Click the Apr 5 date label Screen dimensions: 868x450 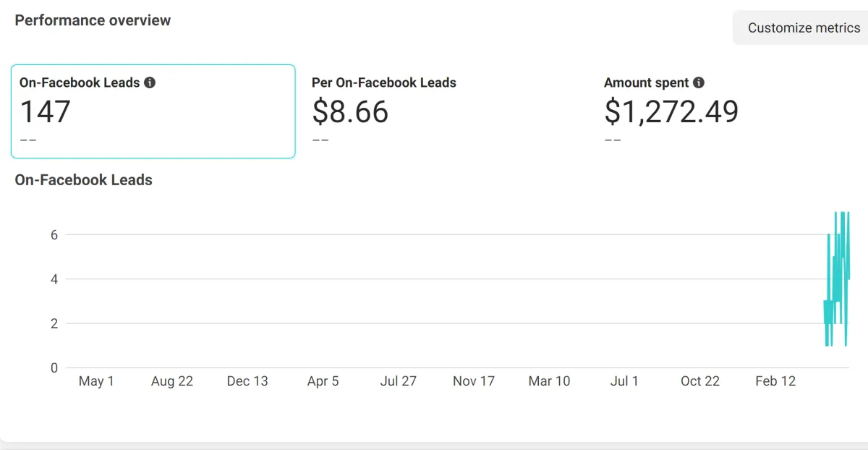[323, 381]
